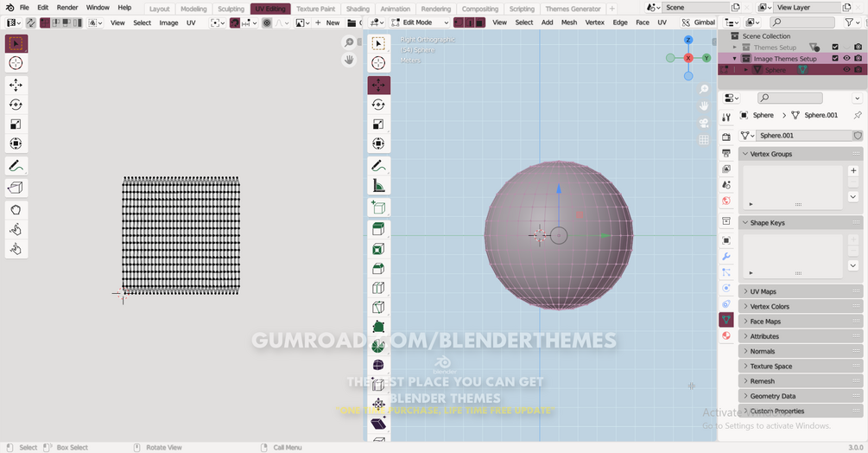This screenshot has width=868, height=453.
Task: Toggle camera view icon in 3D viewport
Action: point(704,123)
